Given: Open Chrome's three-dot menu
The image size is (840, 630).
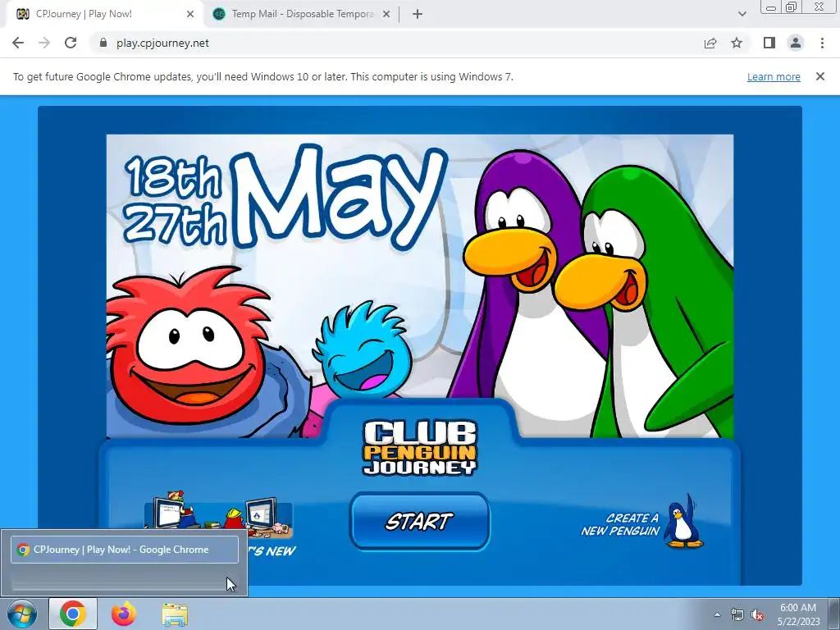Looking at the screenshot, I should pyautogui.click(x=822, y=43).
